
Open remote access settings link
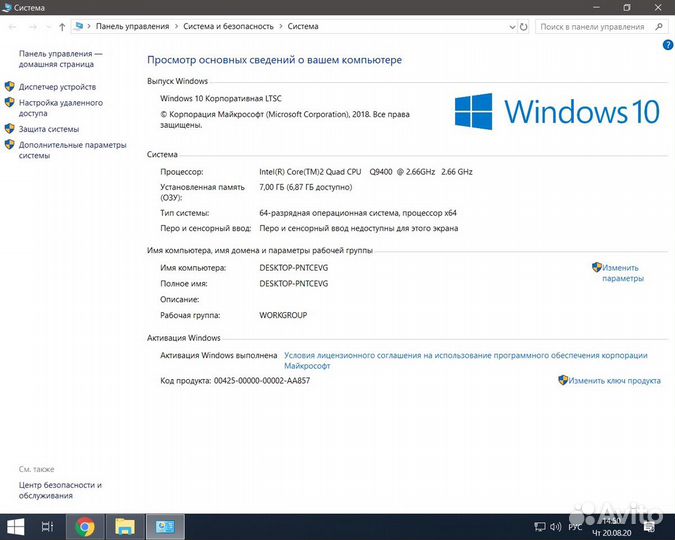tap(61, 108)
